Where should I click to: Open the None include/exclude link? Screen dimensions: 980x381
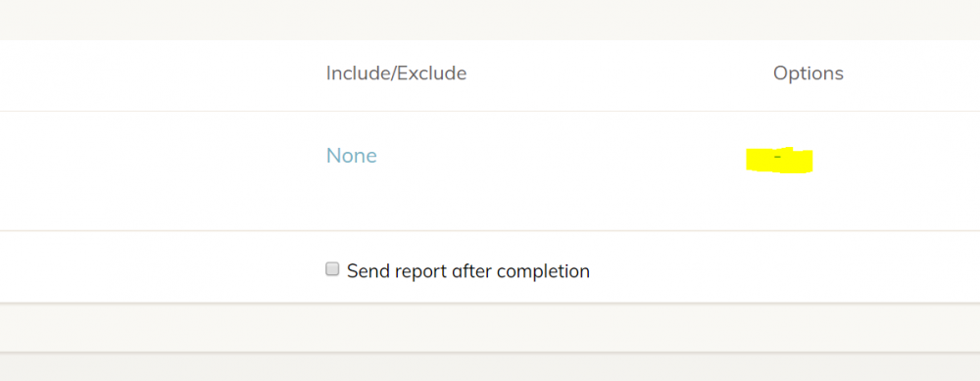click(351, 156)
